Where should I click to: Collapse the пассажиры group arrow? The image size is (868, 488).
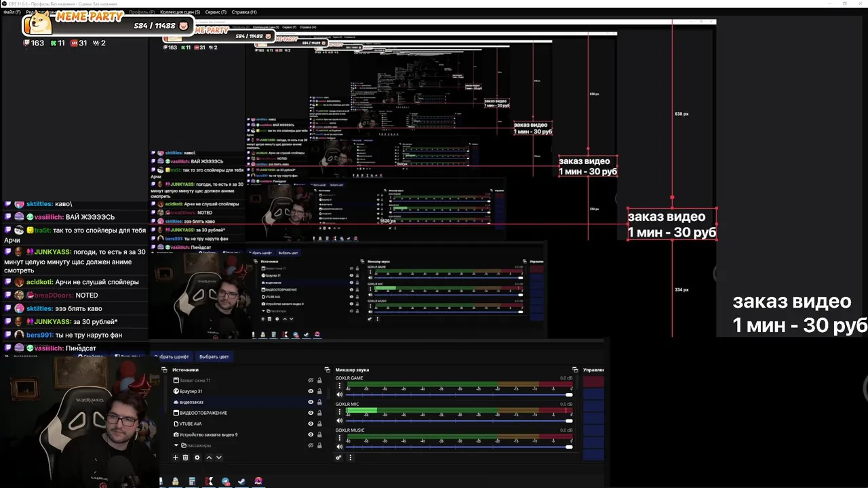click(x=176, y=445)
